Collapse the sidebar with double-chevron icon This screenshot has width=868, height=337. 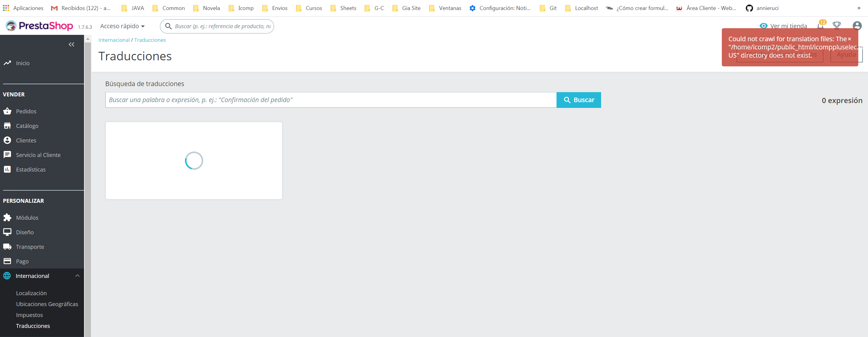pyautogui.click(x=72, y=45)
